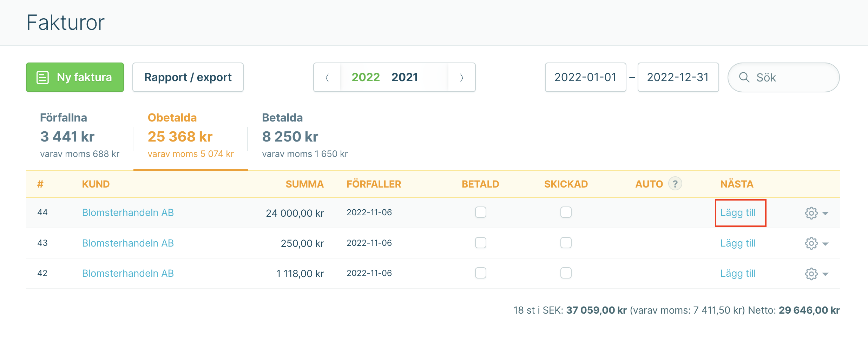Mark invoice 44 as paid (Betald)
868x347 pixels.
coord(480,212)
